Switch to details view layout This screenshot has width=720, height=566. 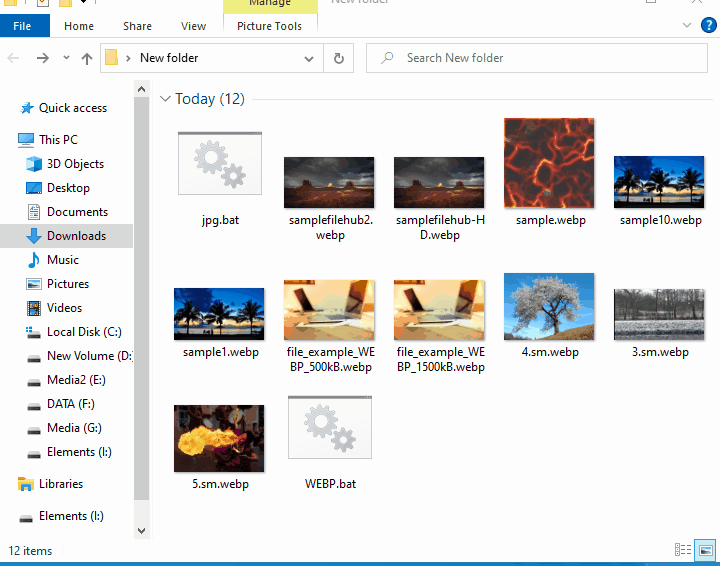point(683,550)
